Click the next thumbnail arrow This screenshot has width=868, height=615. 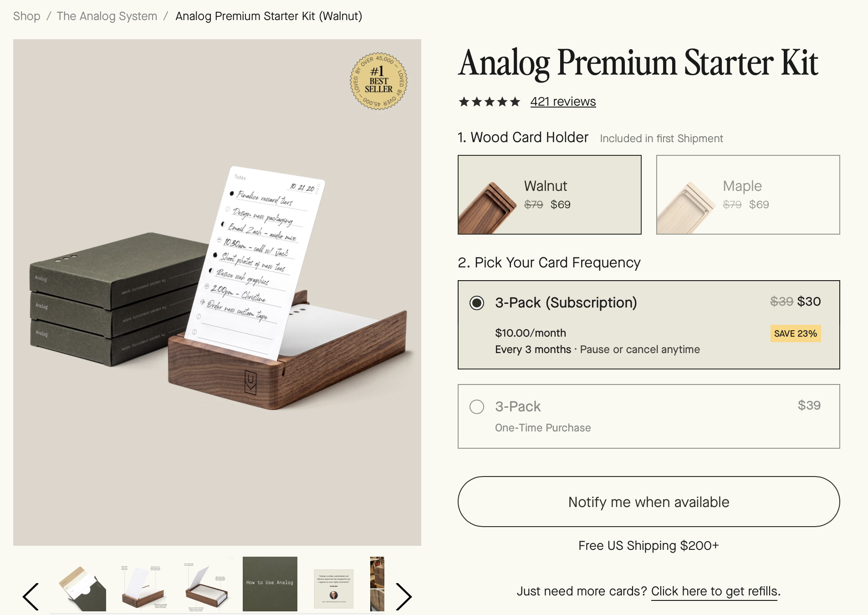click(403, 596)
